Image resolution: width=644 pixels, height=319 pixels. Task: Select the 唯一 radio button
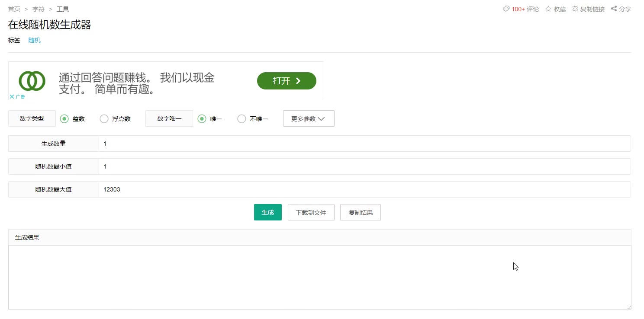point(202,119)
